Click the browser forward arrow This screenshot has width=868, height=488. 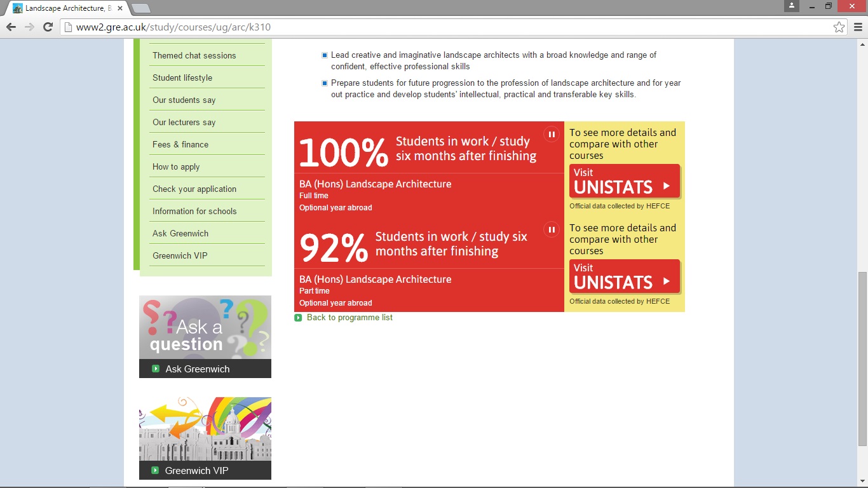pyautogui.click(x=29, y=27)
